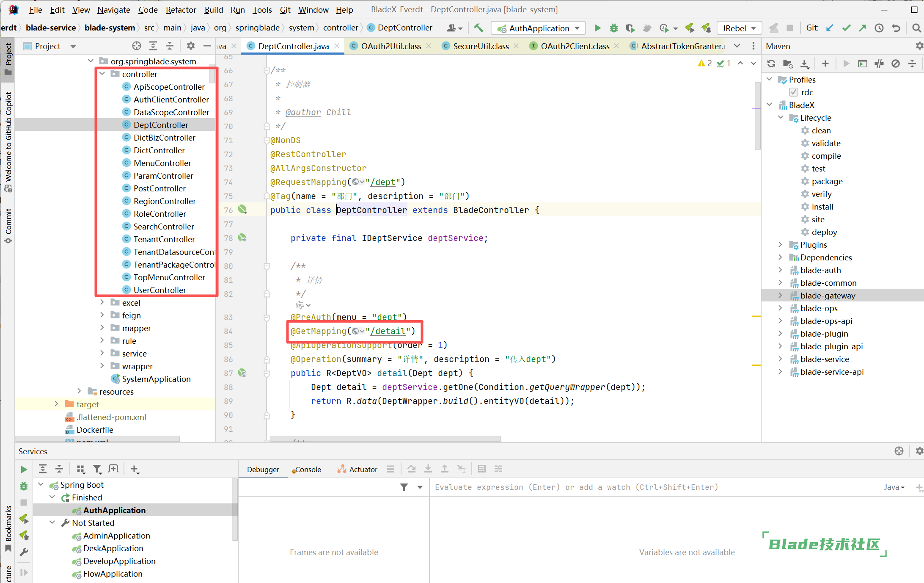The image size is (924, 583).
Task: Show hidden editor tabs chevron
Action: coord(737,46)
